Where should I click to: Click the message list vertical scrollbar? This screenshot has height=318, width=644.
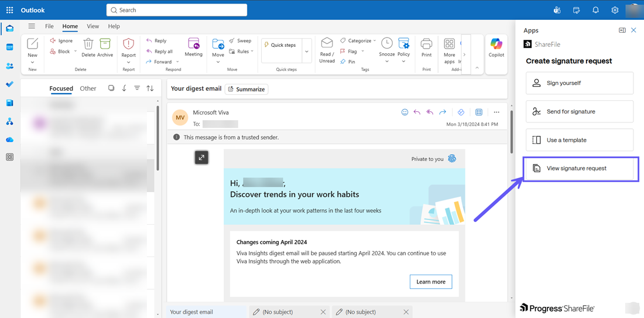158,138
